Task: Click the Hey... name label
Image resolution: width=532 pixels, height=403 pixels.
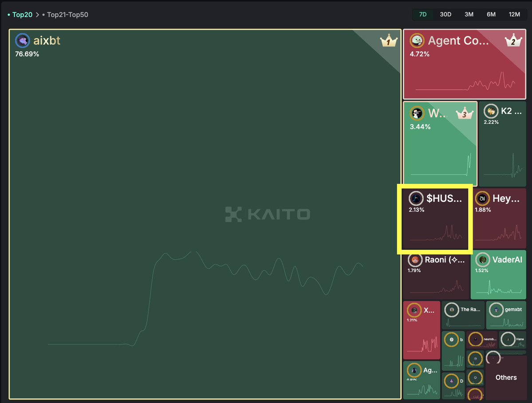Action: (x=506, y=198)
